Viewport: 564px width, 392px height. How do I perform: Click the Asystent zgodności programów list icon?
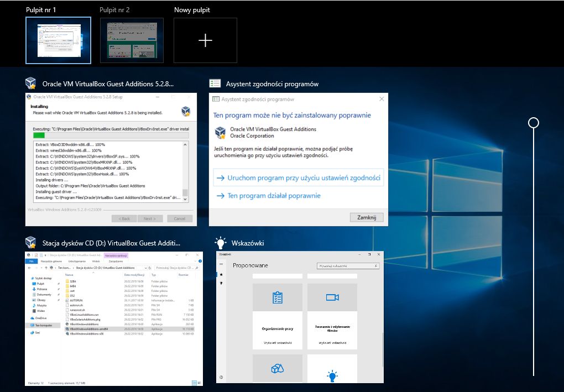(215, 83)
